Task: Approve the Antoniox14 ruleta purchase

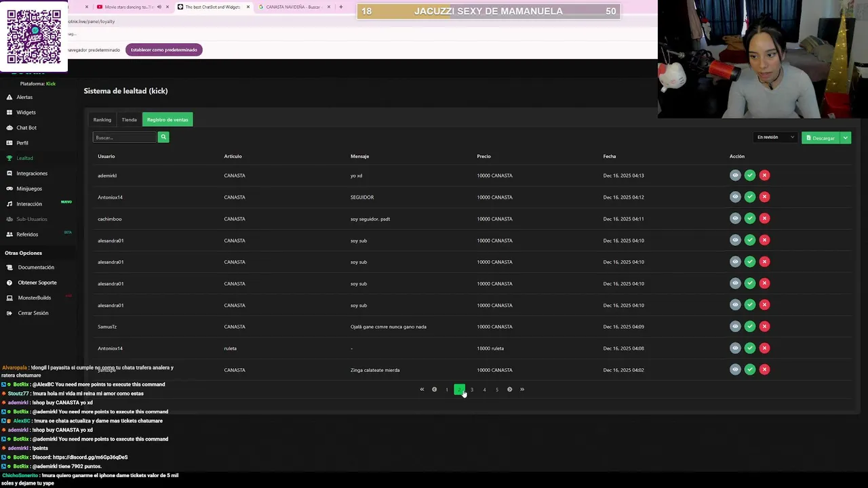Action: [x=749, y=348]
